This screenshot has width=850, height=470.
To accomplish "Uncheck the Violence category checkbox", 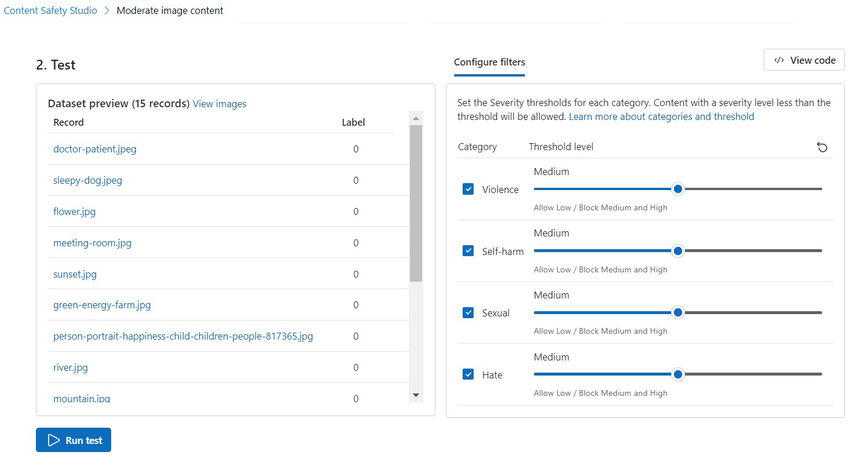I will [x=468, y=189].
